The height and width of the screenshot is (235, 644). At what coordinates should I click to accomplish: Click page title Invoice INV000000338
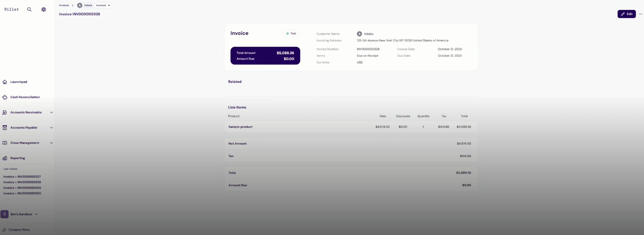click(79, 14)
